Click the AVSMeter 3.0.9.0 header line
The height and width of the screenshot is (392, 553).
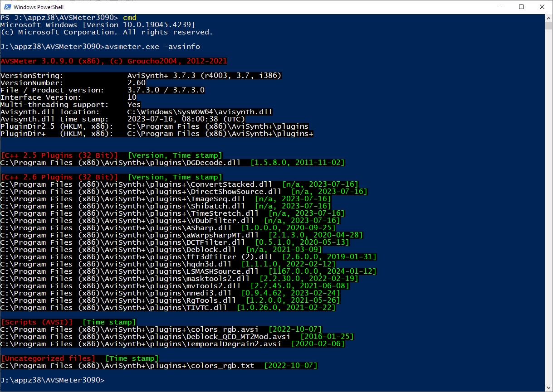(x=114, y=61)
